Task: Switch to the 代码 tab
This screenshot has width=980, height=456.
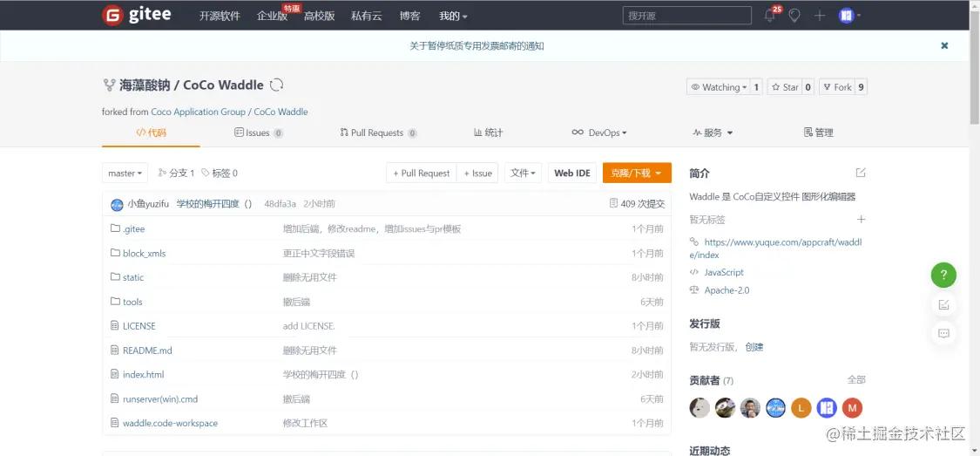Action: coord(152,133)
